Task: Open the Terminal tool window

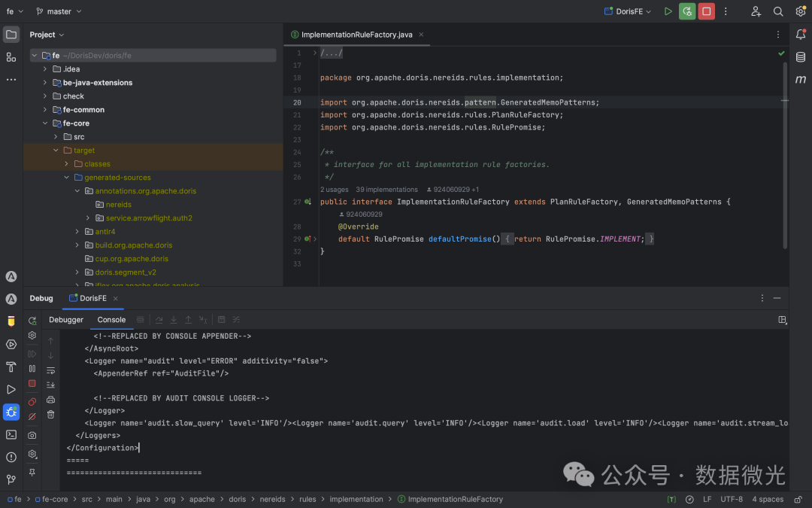Action: (11, 434)
